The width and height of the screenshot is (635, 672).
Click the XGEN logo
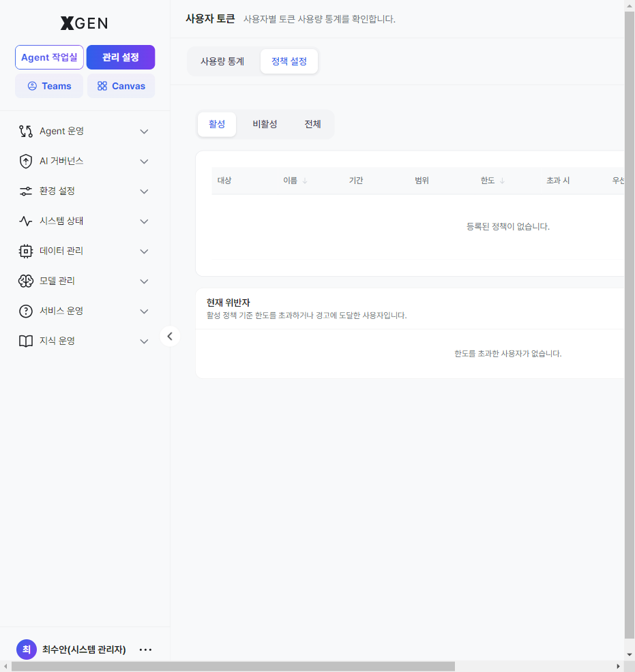pyautogui.click(x=84, y=23)
